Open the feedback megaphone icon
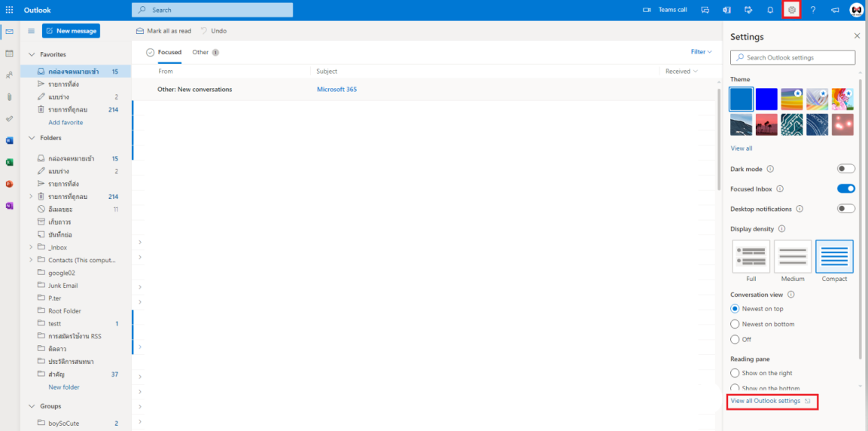The image size is (868, 431). pyautogui.click(x=835, y=10)
